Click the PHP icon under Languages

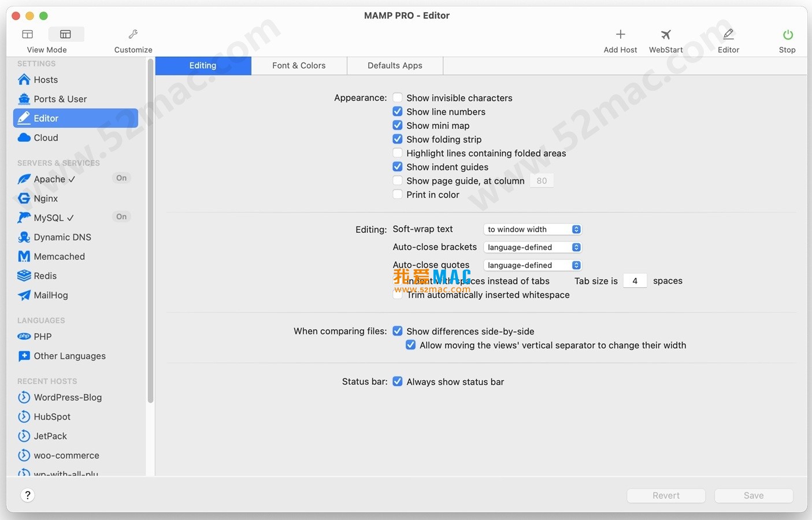[x=24, y=336]
